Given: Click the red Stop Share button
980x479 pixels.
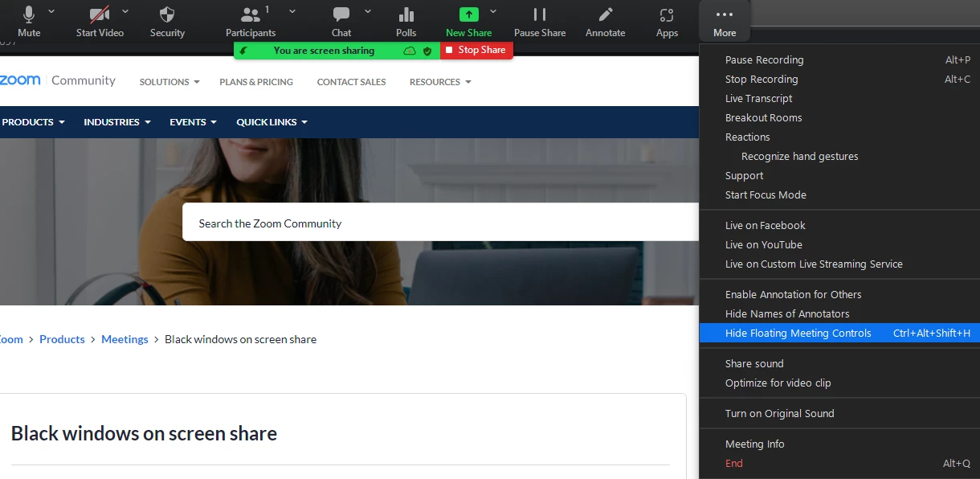Looking at the screenshot, I should pos(476,51).
